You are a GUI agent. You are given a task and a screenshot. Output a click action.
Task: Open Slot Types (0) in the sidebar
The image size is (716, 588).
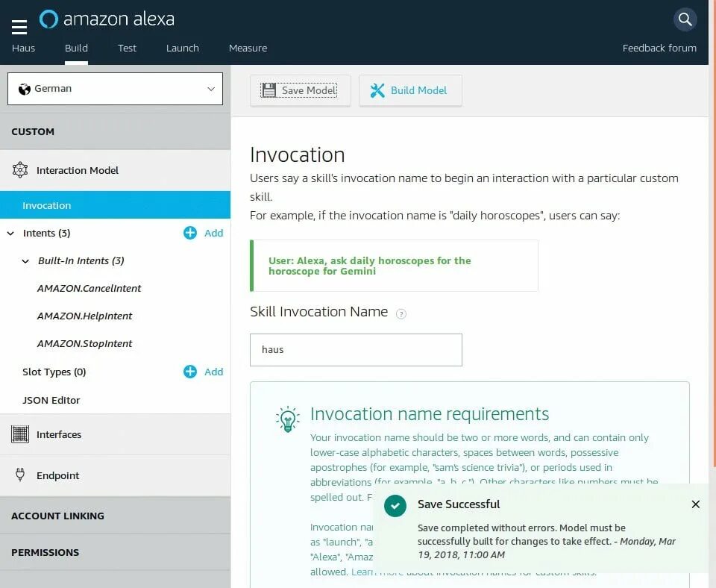pyautogui.click(x=54, y=372)
